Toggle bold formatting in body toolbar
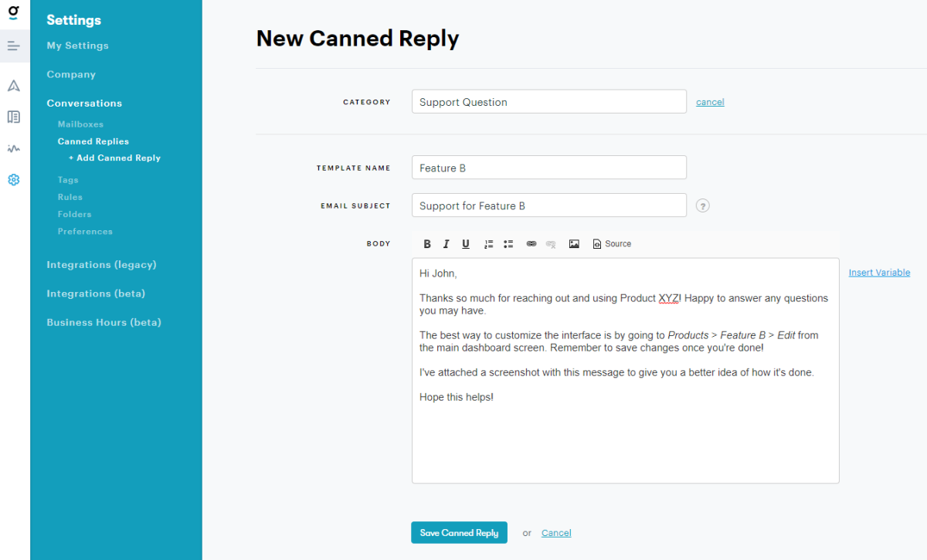The width and height of the screenshot is (927, 560). click(427, 244)
